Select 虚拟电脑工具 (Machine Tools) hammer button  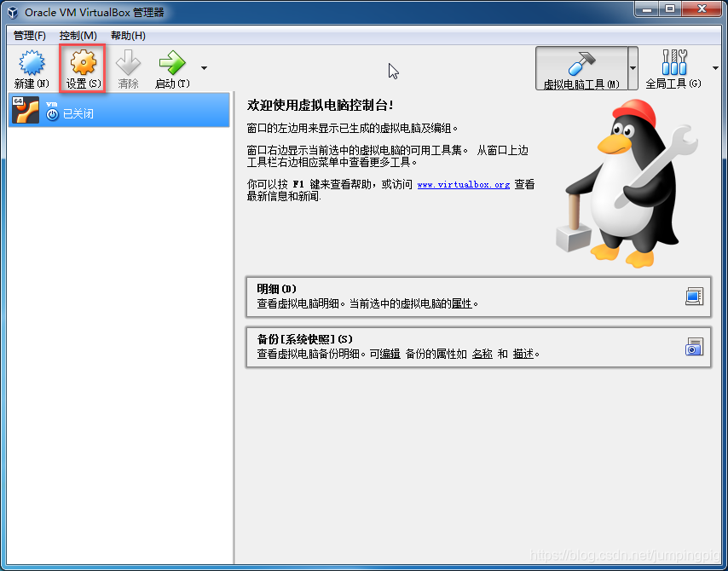[581, 68]
